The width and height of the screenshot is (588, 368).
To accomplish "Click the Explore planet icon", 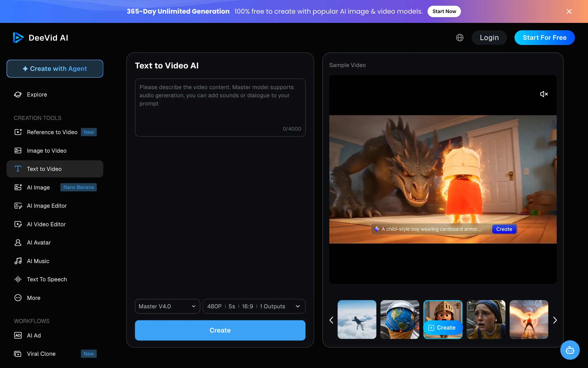I will click(x=18, y=95).
